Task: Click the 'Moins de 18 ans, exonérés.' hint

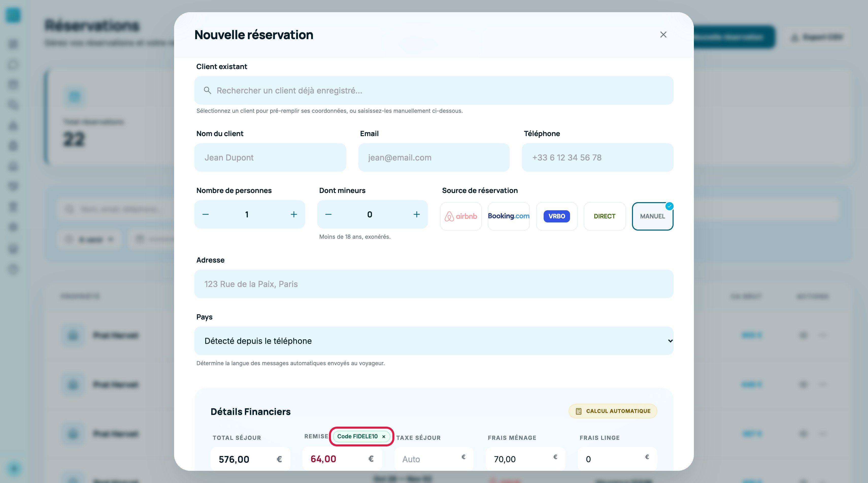Action: (x=355, y=237)
